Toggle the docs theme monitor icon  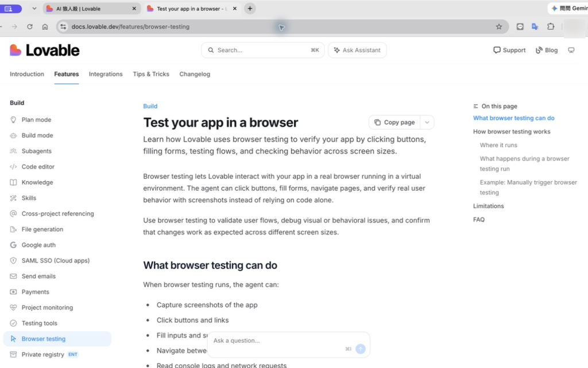[571, 50]
